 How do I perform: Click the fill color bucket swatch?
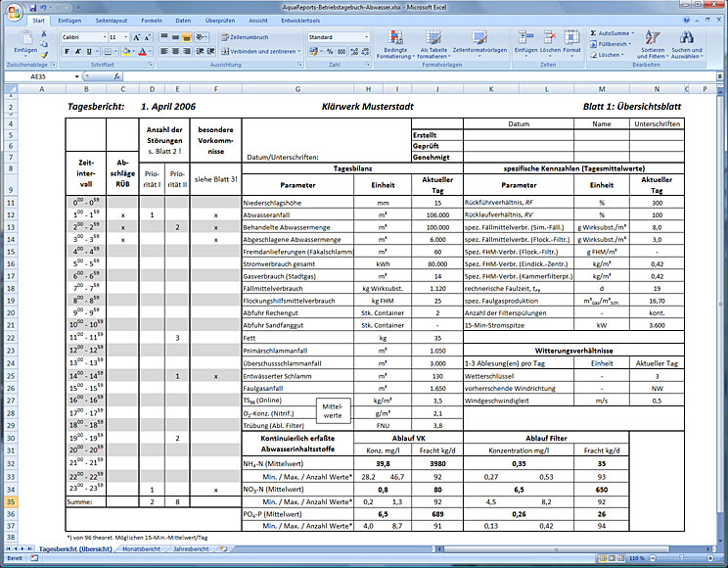point(126,51)
